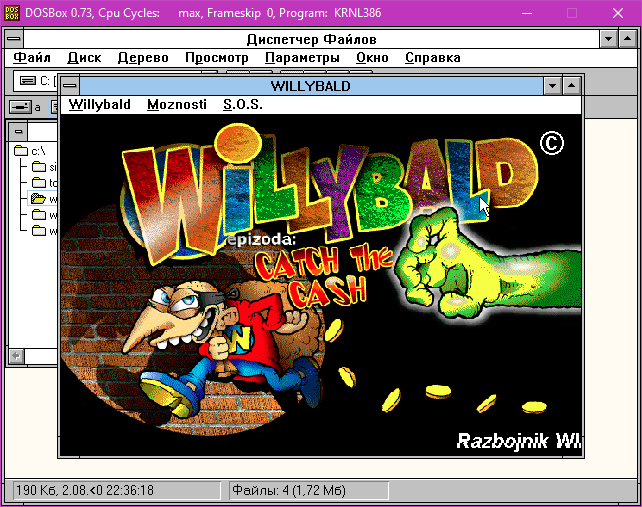Open the Просмотр menu
Screen dimensions: 642x507
[217, 58]
